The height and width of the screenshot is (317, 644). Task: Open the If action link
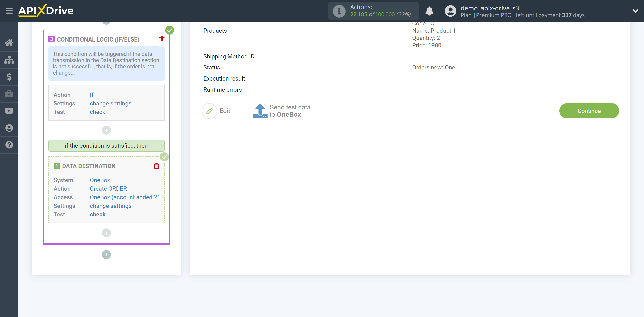(92, 95)
